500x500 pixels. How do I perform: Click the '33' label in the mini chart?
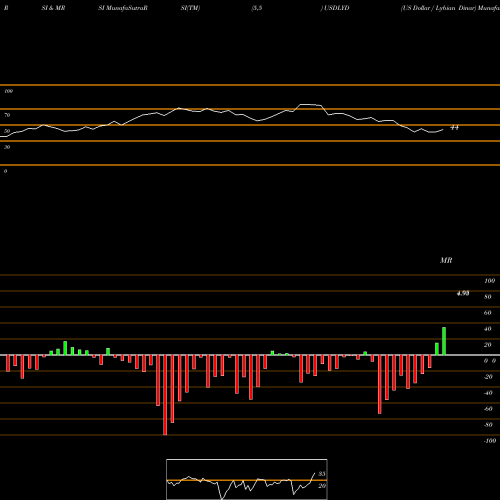tap(322, 474)
